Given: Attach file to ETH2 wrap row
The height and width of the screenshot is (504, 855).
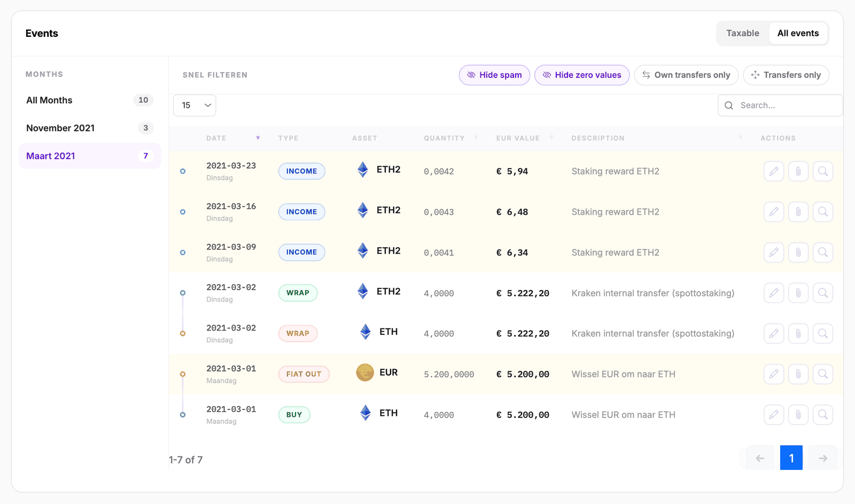Looking at the screenshot, I should point(798,293).
